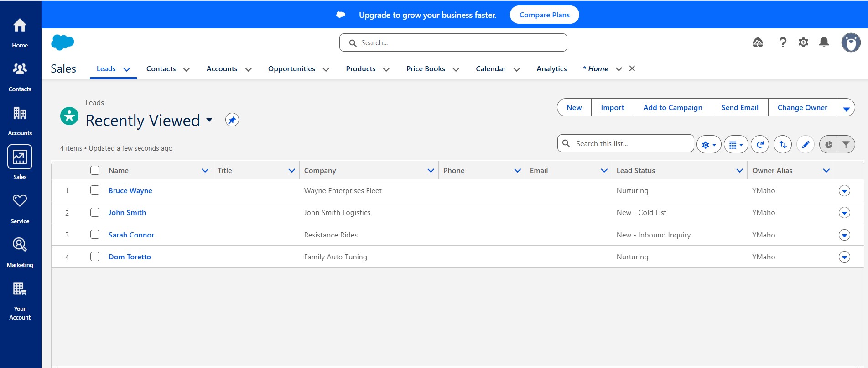
Task: Open the Sarah Connor lead
Action: pos(131,235)
